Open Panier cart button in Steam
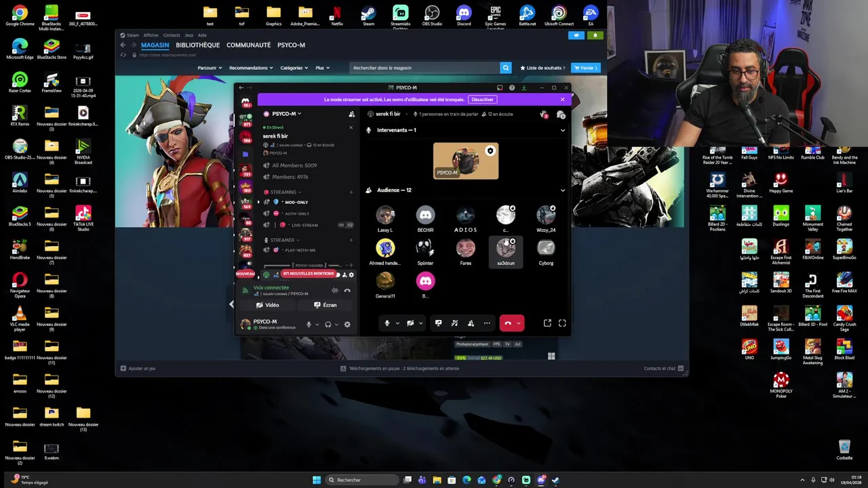 click(586, 68)
